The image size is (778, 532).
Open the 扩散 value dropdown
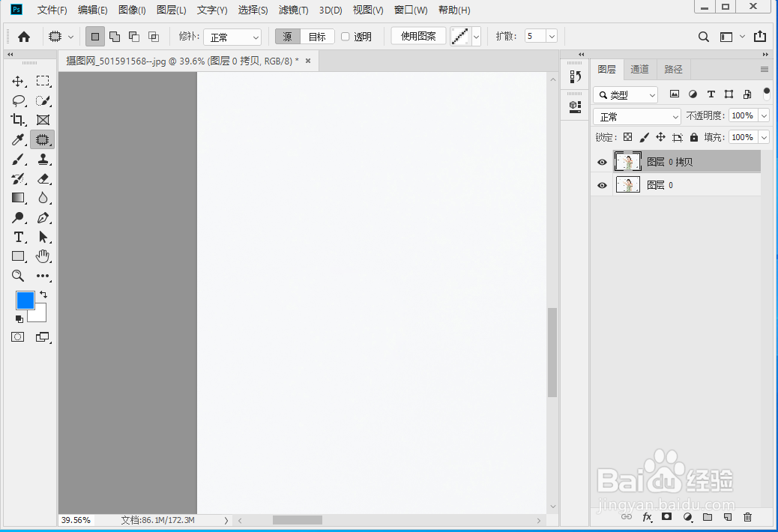coord(551,36)
